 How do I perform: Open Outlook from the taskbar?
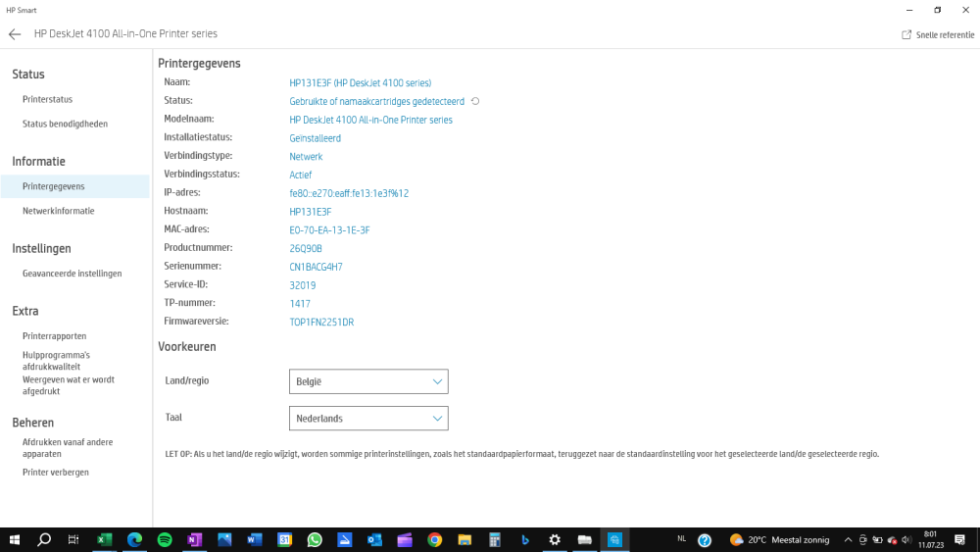coord(374,539)
